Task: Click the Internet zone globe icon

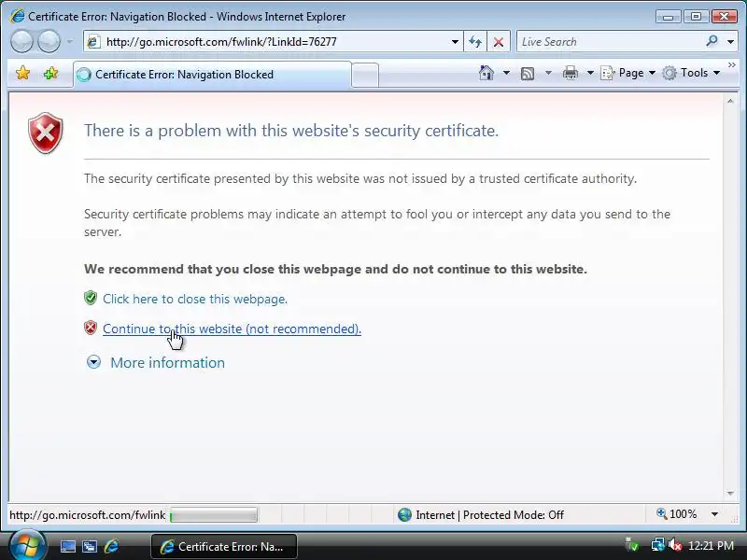Action: (404, 515)
